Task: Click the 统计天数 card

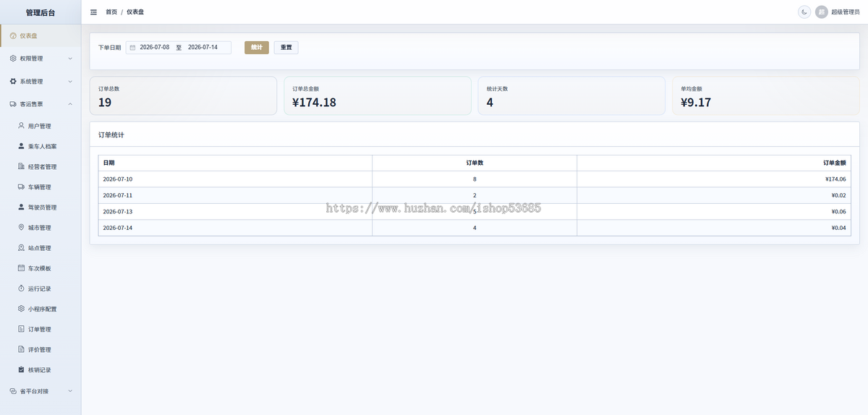Action: [571, 95]
